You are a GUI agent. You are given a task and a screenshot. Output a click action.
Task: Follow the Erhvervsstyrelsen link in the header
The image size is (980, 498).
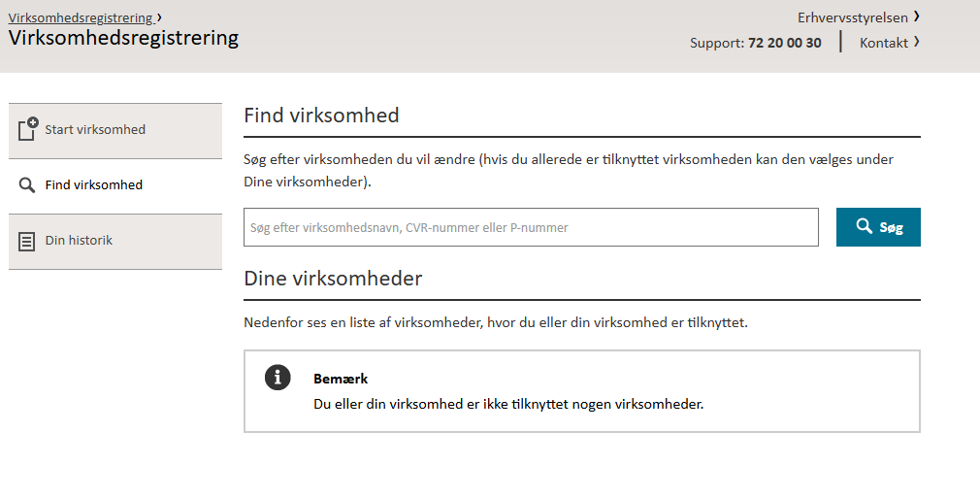point(853,17)
